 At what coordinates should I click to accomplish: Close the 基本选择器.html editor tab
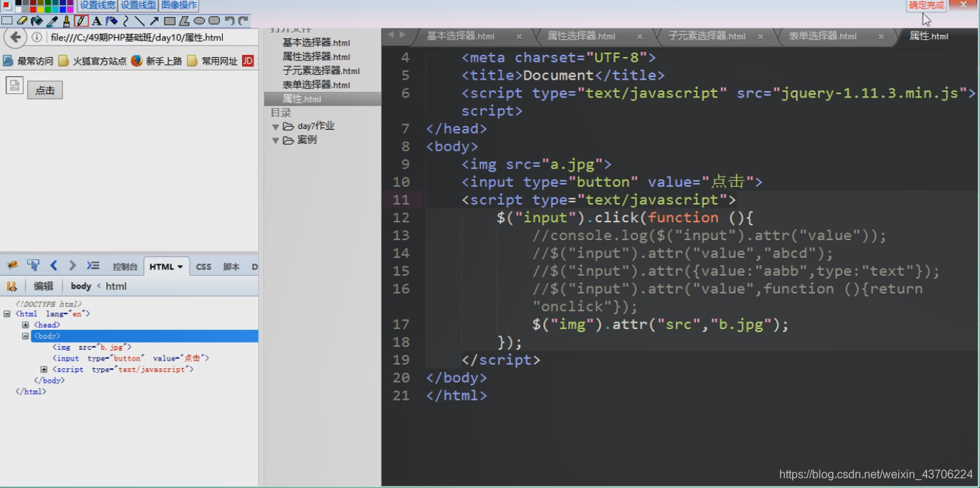[519, 36]
